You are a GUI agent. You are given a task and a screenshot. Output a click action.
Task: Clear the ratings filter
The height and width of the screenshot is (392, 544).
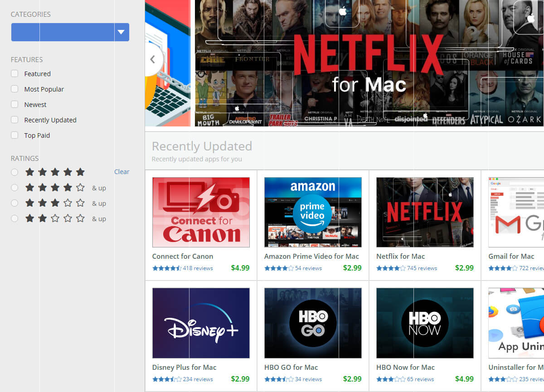[x=121, y=172]
